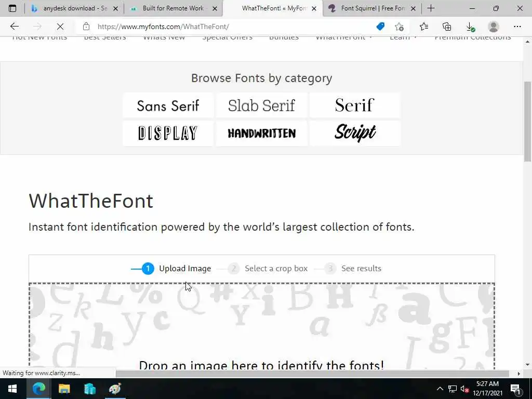Show the Downloads icon
The width and height of the screenshot is (532, 399).
pos(470,27)
